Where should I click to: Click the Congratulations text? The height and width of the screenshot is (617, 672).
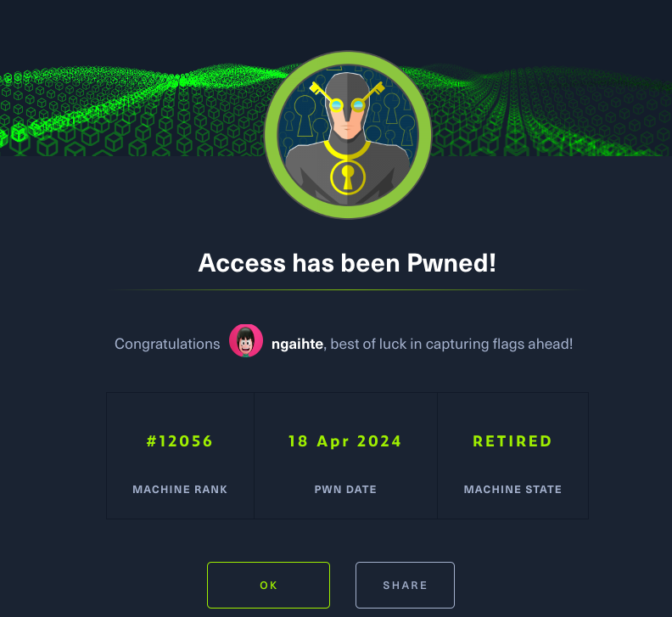pyautogui.click(x=167, y=344)
